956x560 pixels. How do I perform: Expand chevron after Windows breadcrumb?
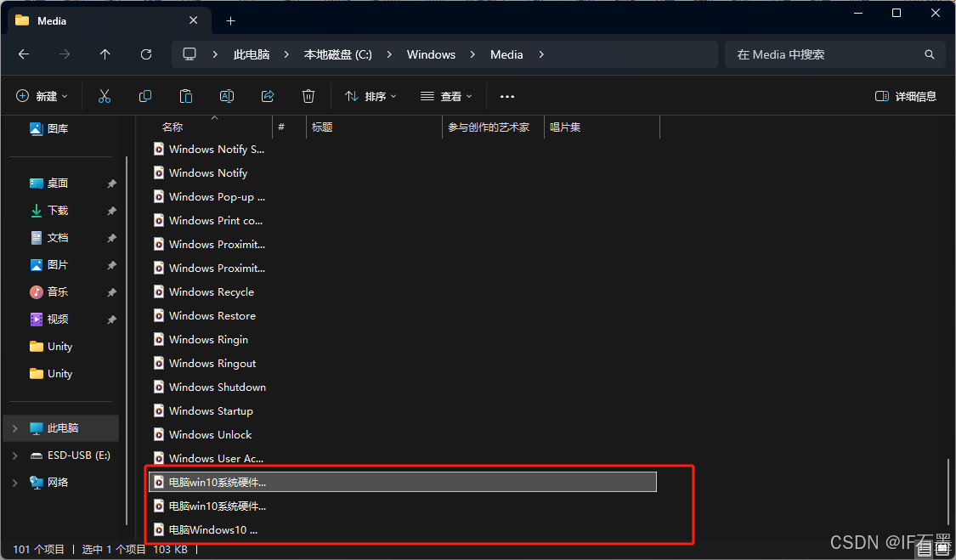(472, 54)
